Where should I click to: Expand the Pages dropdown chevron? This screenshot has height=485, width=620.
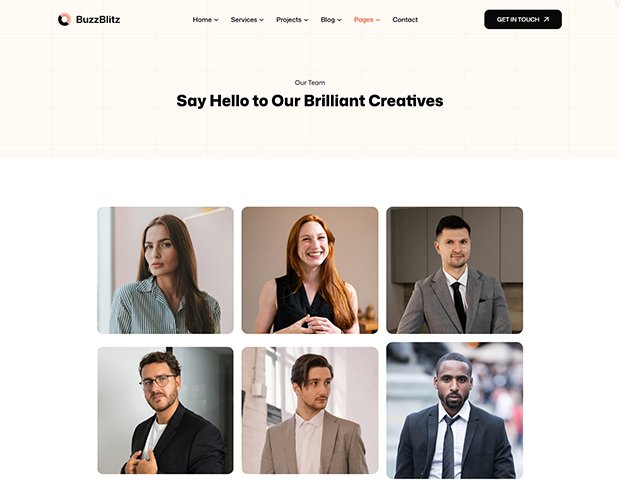pyautogui.click(x=378, y=20)
